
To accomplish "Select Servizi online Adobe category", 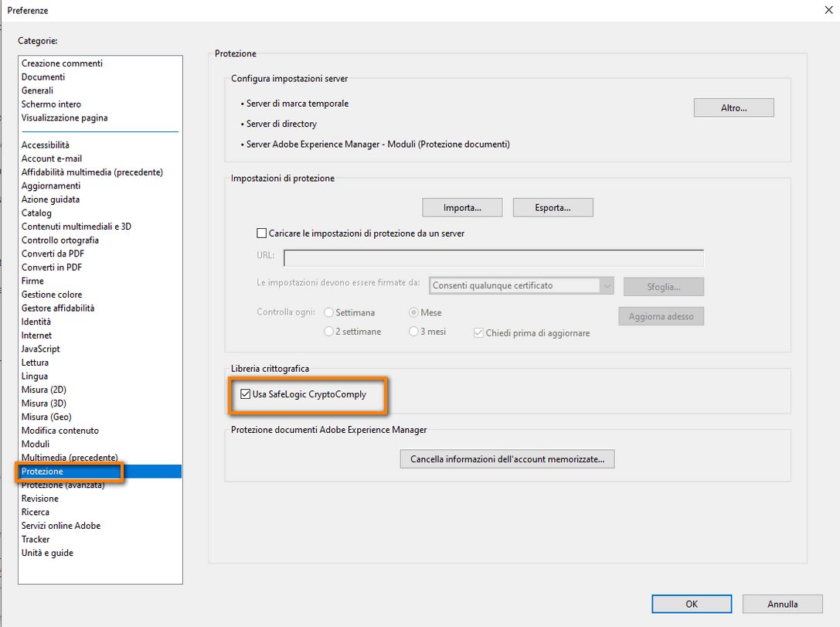I will 60,526.
